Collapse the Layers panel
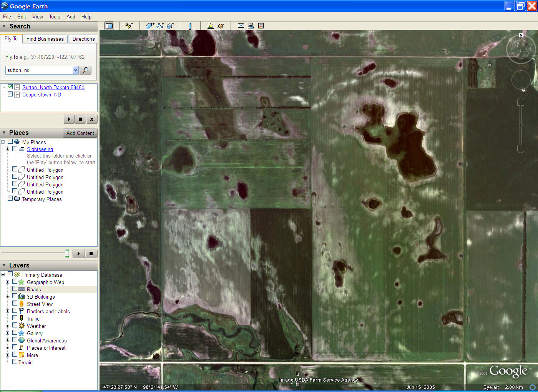Viewport: 538px width, 392px height. pos(4,266)
